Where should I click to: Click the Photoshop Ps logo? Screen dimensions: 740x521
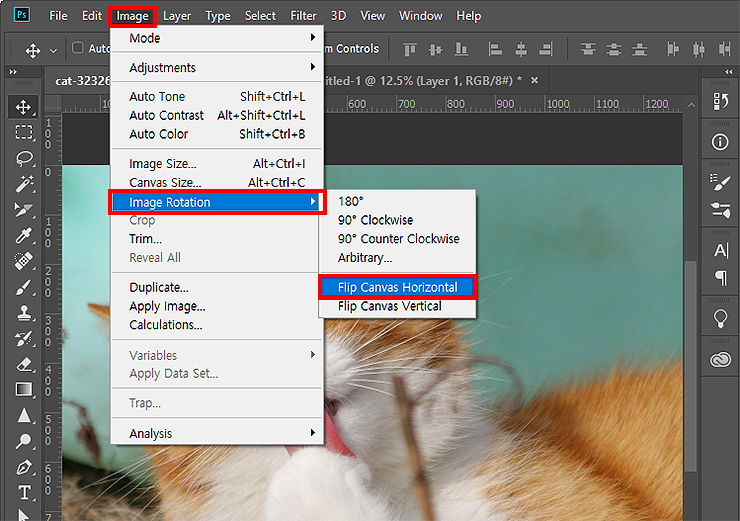pos(22,15)
